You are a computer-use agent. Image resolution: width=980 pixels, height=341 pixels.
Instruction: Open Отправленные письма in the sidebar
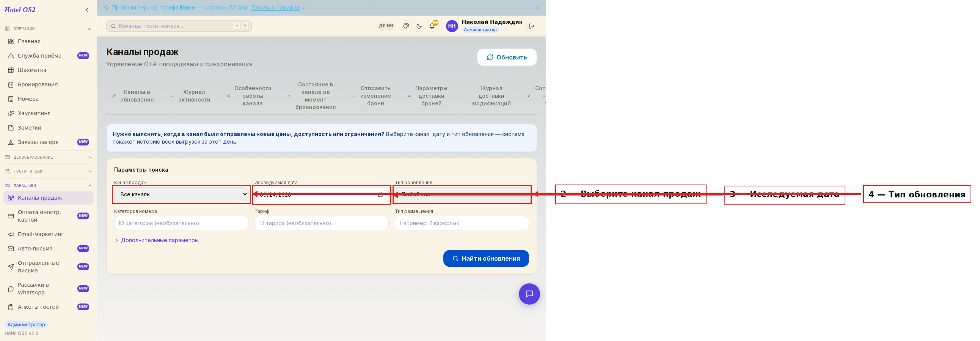pos(48,267)
